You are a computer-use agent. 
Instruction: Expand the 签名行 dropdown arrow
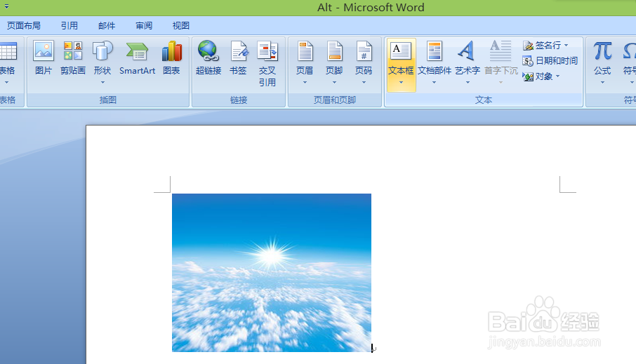coord(567,46)
